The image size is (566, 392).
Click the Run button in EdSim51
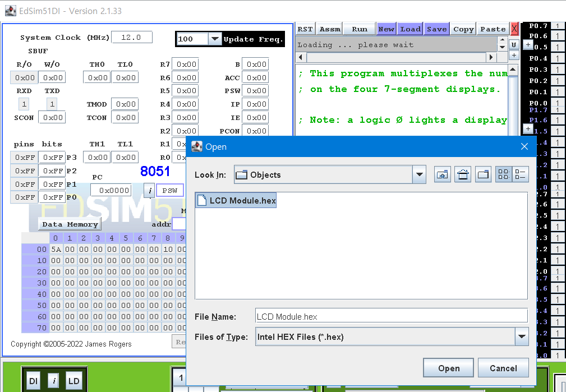click(359, 29)
